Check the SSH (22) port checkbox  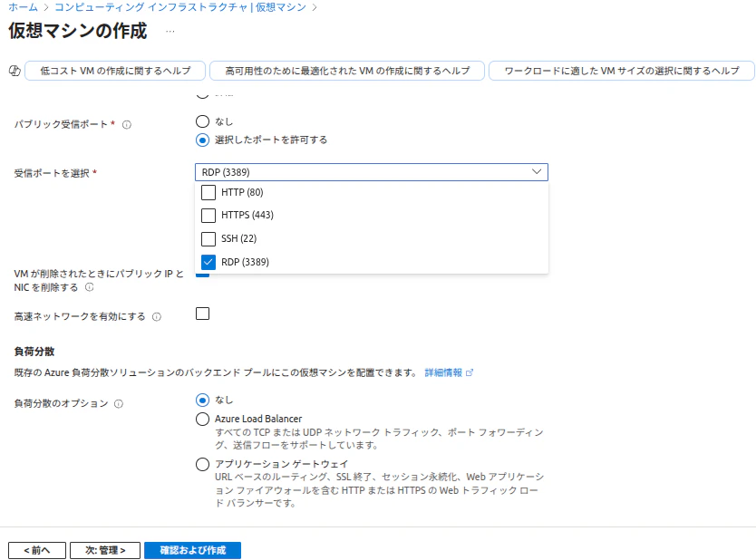pyautogui.click(x=208, y=238)
